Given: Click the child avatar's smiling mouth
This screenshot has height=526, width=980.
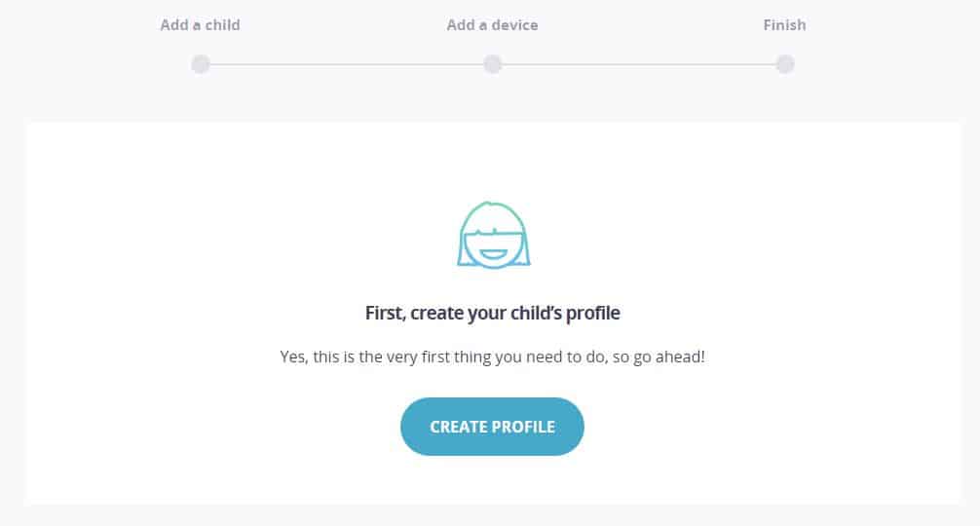Looking at the screenshot, I should 494,254.
